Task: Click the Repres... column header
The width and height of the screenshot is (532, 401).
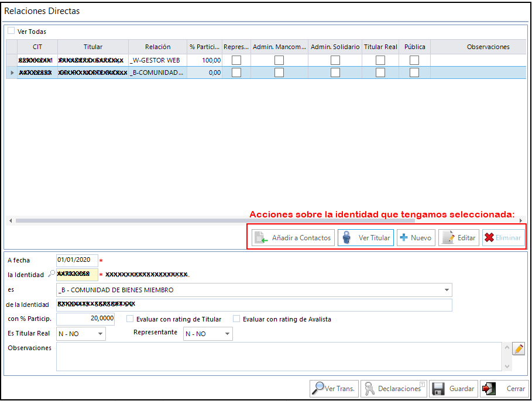Action: pyautogui.click(x=236, y=47)
